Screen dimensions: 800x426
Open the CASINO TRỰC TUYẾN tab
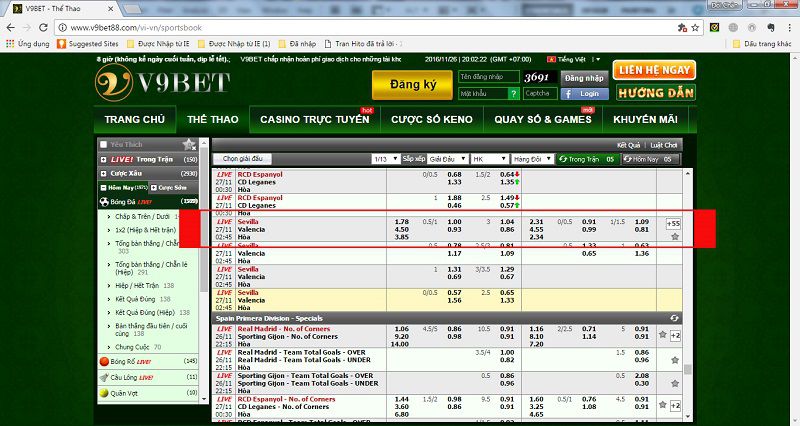315,119
